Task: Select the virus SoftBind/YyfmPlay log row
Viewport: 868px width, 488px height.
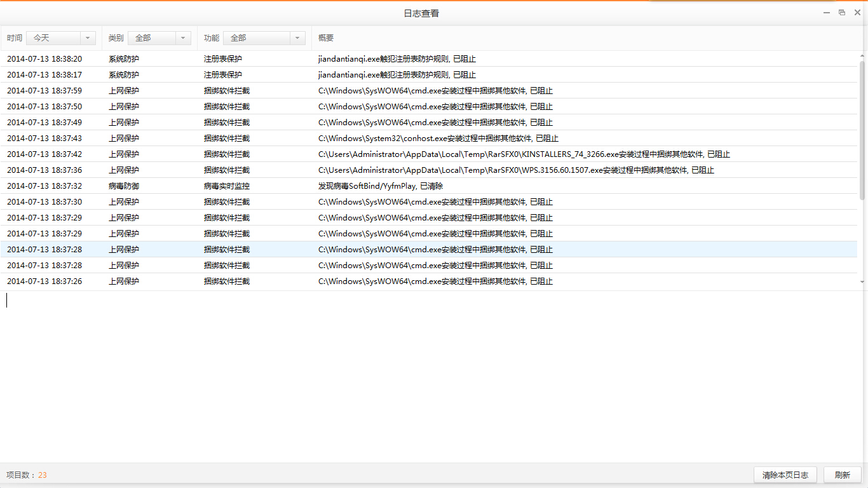Action: 380,186
